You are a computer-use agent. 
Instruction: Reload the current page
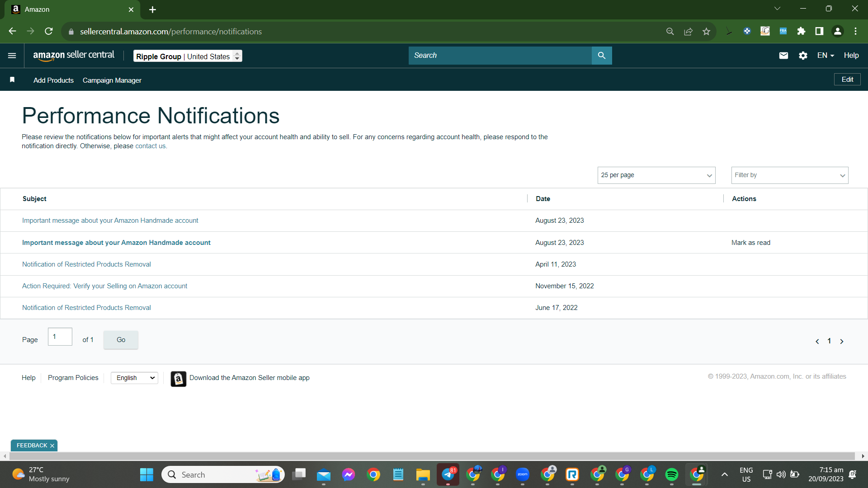49,31
